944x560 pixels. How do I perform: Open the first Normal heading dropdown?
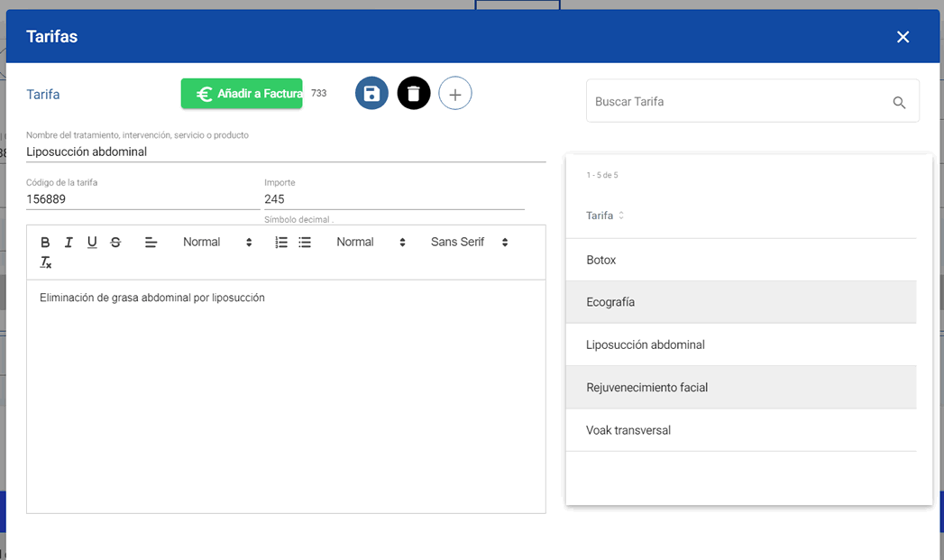coord(217,243)
